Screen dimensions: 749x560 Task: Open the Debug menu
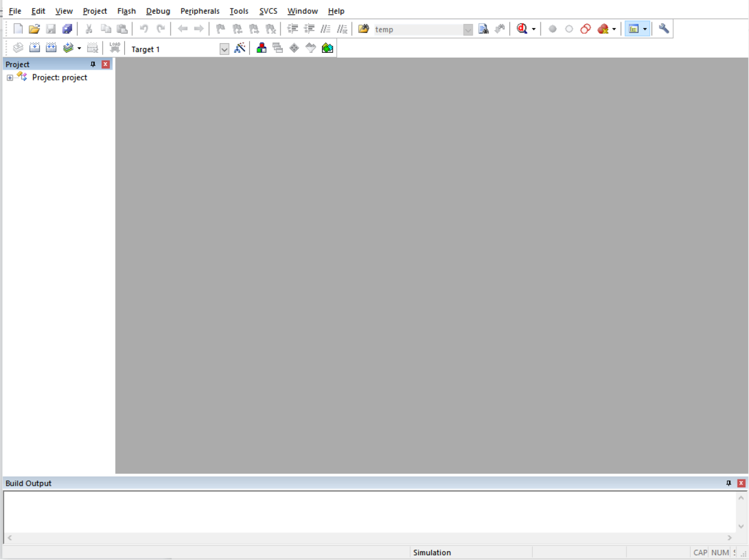pyautogui.click(x=158, y=11)
